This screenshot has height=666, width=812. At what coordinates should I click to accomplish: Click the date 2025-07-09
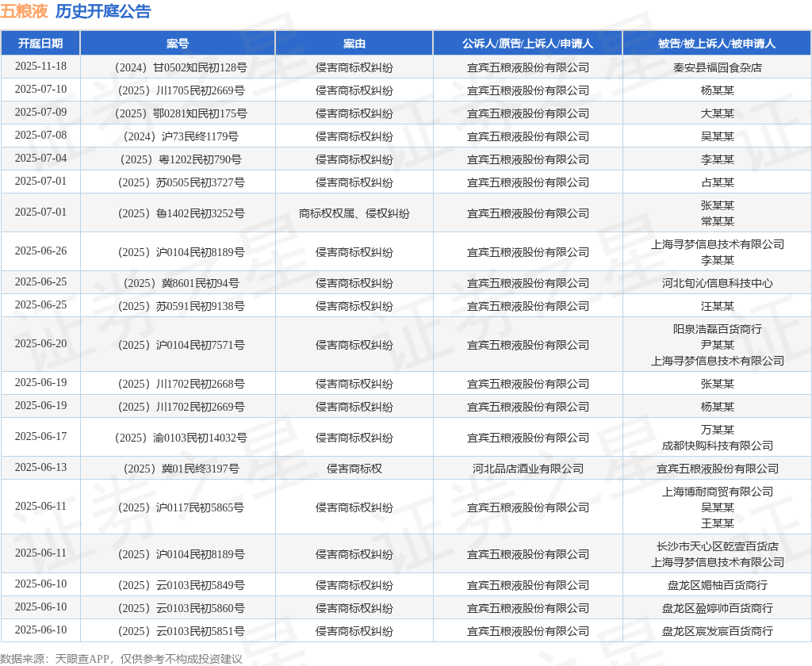40,113
